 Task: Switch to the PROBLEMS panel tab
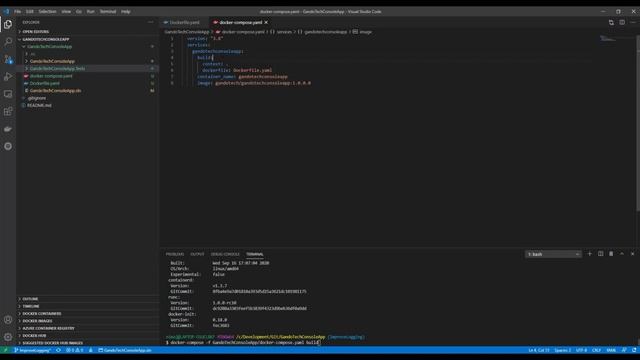tap(175, 254)
